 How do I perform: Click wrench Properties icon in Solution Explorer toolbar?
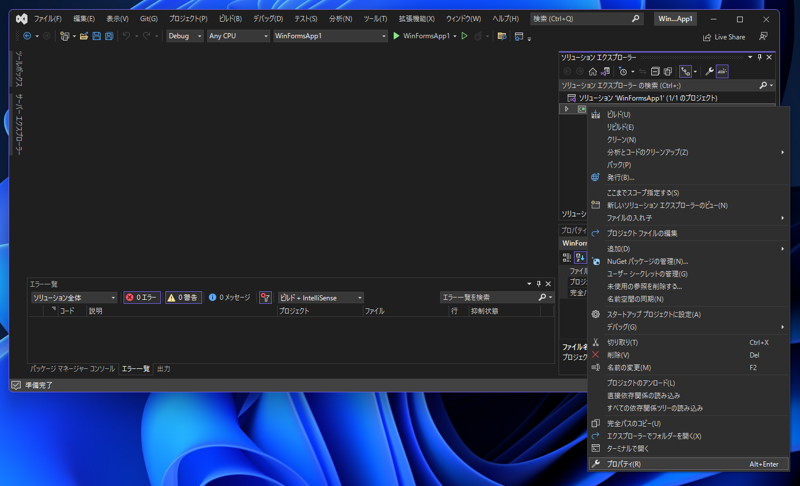pos(709,71)
